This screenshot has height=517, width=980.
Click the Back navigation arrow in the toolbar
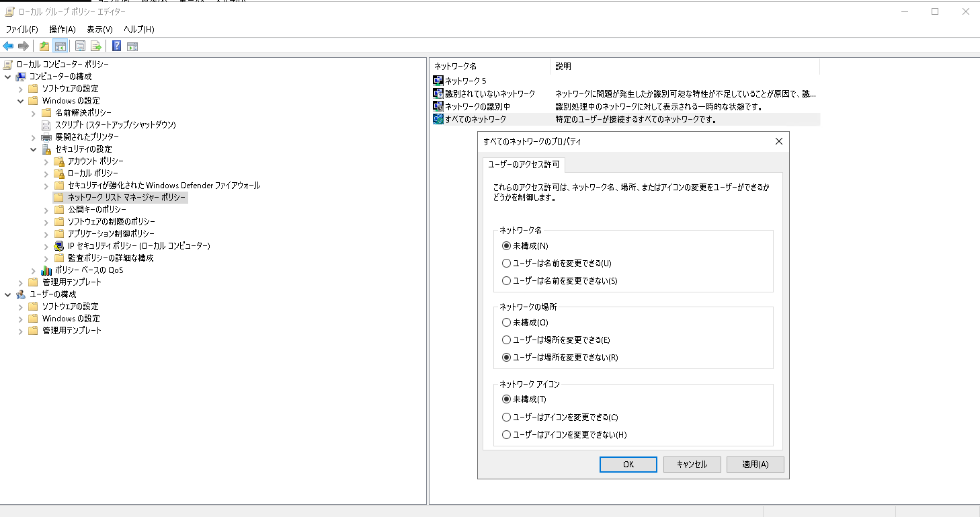8,46
